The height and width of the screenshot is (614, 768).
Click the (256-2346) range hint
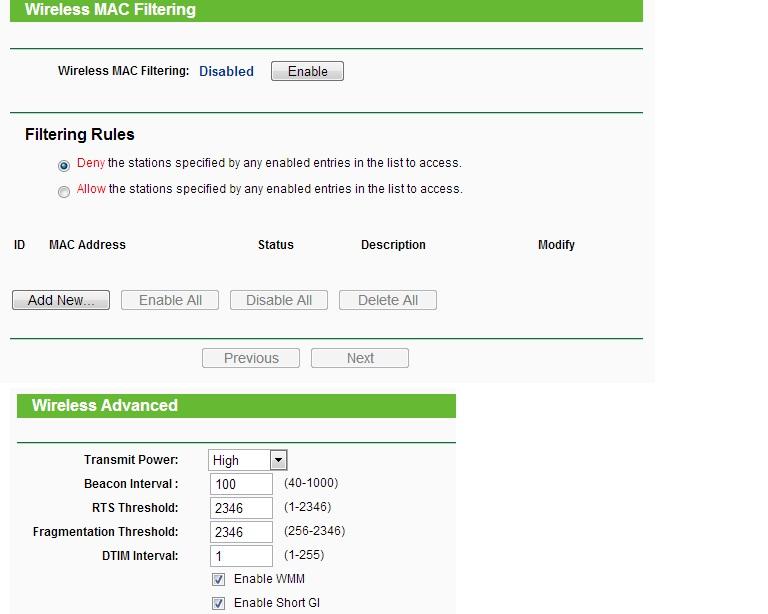pyautogui.click(x=314, y=531)
